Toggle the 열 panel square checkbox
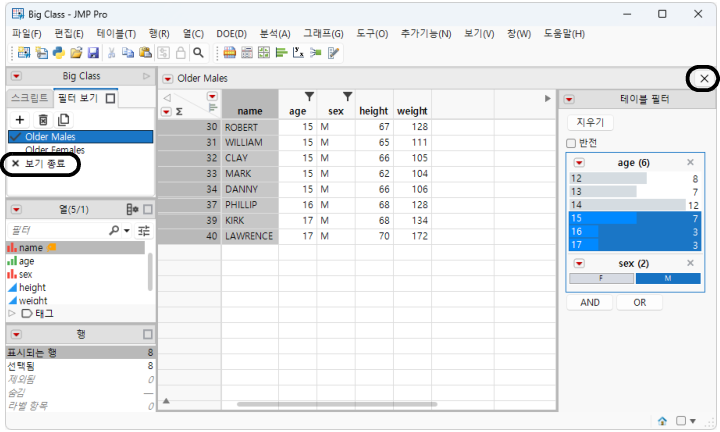 [x=147, y=210]
